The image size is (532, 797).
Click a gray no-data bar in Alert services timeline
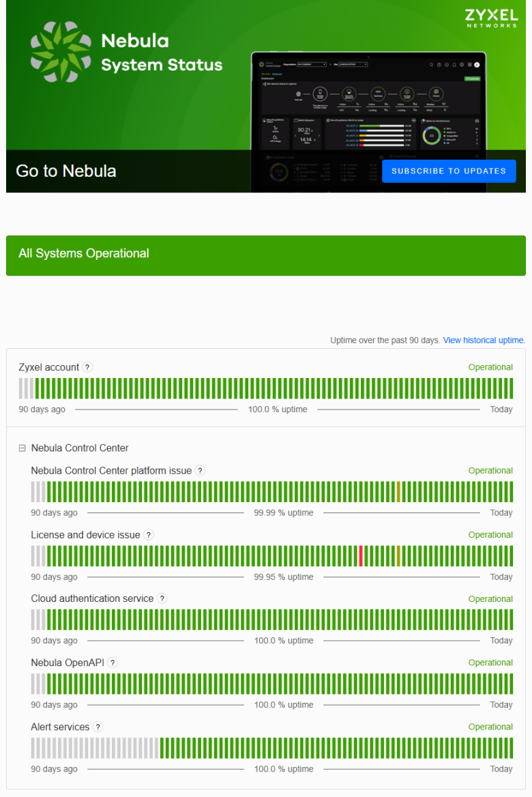33,748
